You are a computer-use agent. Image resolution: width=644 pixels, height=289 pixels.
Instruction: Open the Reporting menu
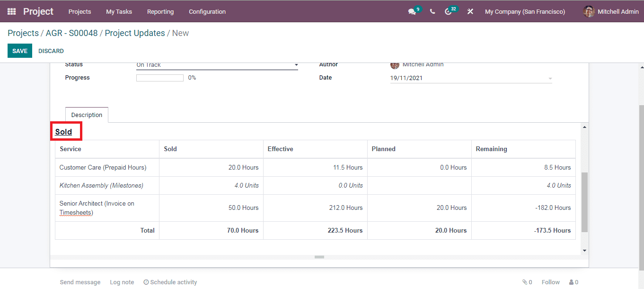(160, 11)
